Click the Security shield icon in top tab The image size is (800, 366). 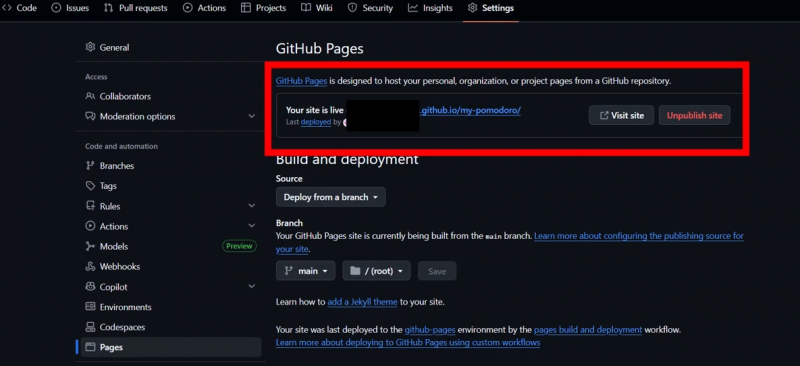pyautogui.click(x=353, y=8)
